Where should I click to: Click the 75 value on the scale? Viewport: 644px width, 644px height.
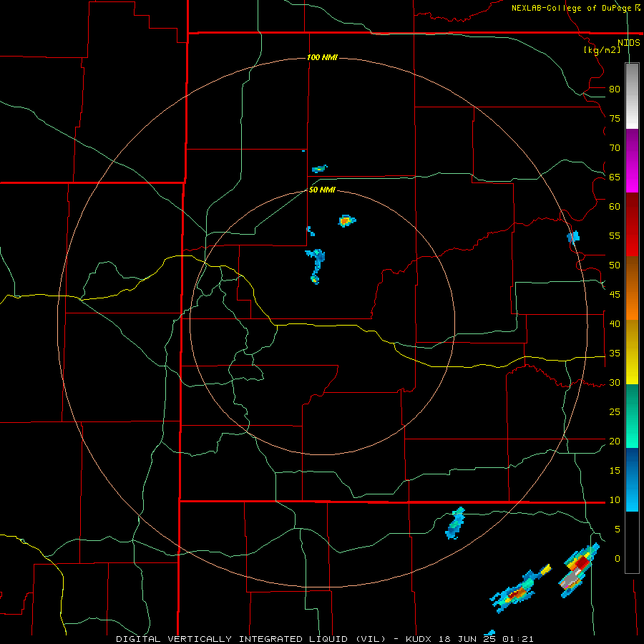(x=615, y=118)
